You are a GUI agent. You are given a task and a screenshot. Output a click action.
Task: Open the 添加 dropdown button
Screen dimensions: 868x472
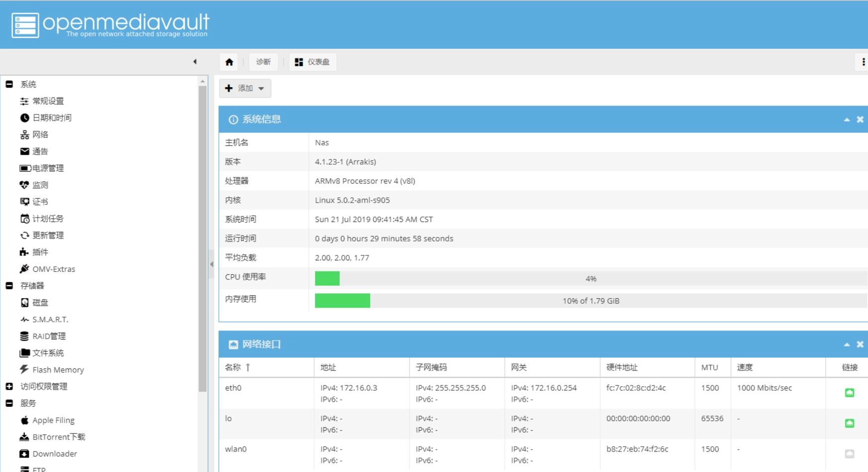pyautogui.click(x=245, y=88)
